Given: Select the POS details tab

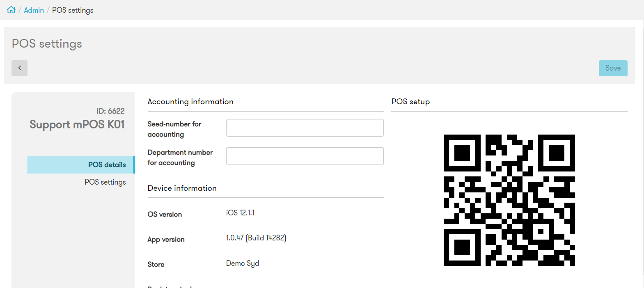Looking at the screenshot, I should (81, 165).
